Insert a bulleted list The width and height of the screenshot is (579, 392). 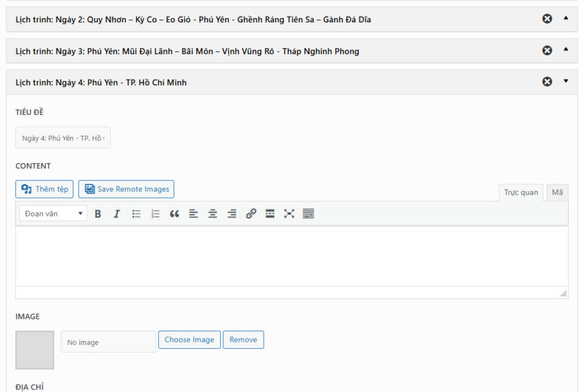click(136, 214)
